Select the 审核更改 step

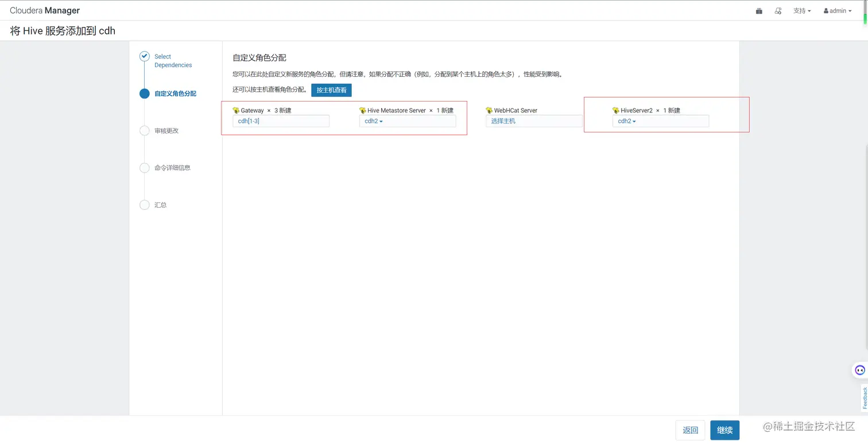tap(166, 131)
